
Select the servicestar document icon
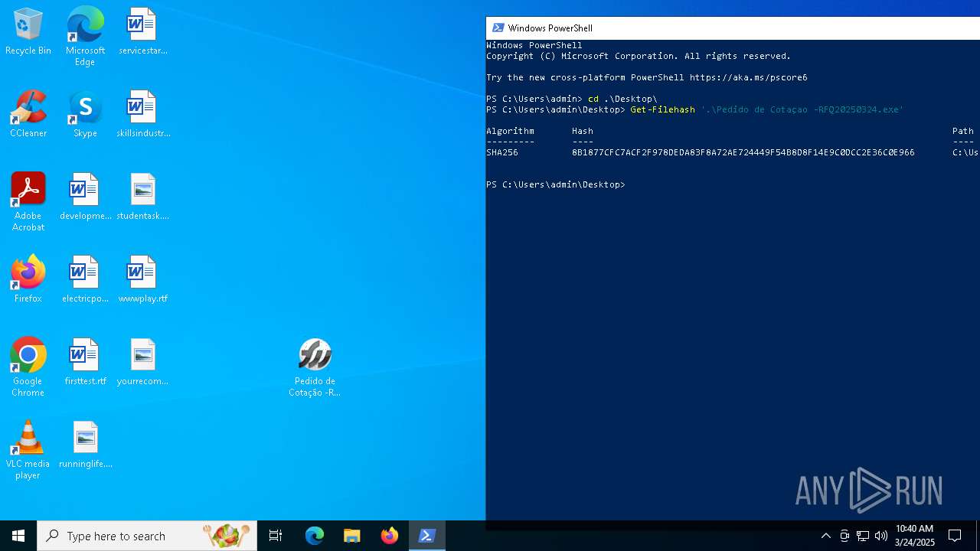pyautogui.click(x=142, y=32)
